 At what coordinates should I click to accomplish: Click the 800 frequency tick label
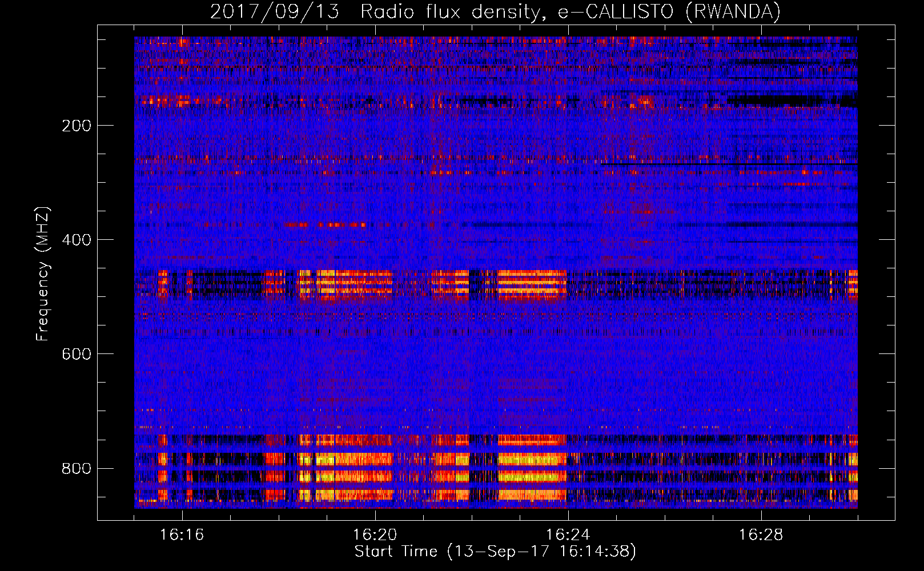click(x=76, y=469)
